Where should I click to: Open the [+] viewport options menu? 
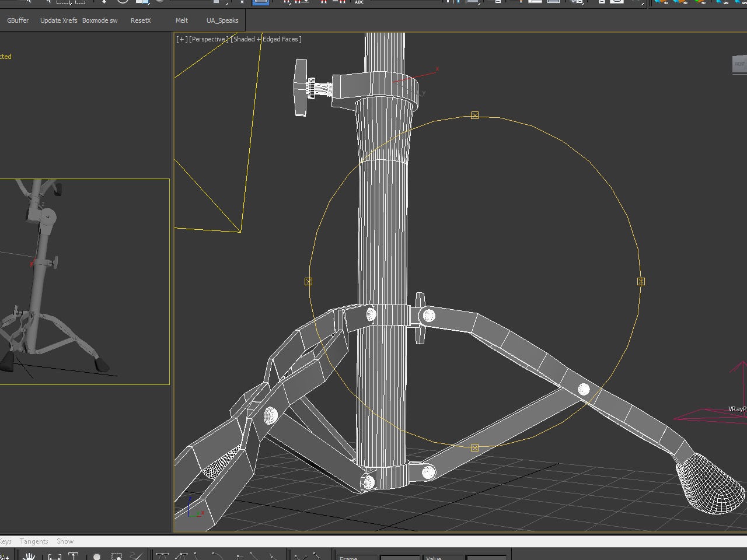181,39
